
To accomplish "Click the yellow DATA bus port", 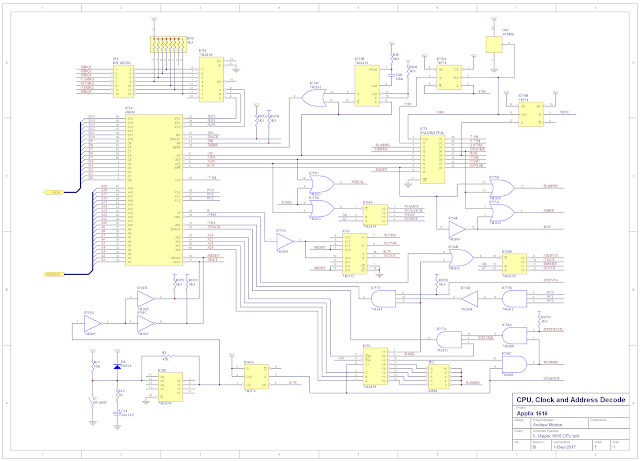I will pos(53,192).
